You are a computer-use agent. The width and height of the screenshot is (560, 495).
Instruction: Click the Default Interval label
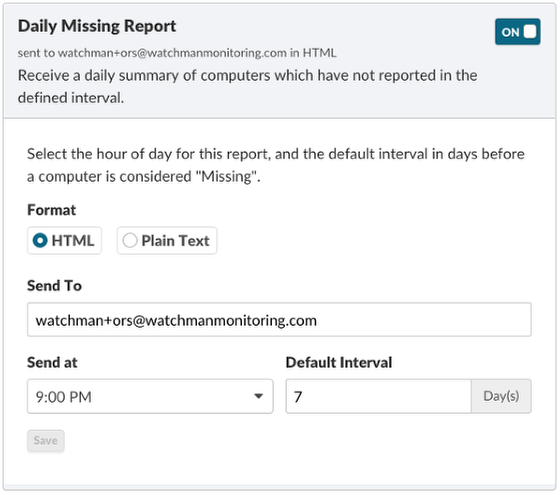(x=339, y=362)
